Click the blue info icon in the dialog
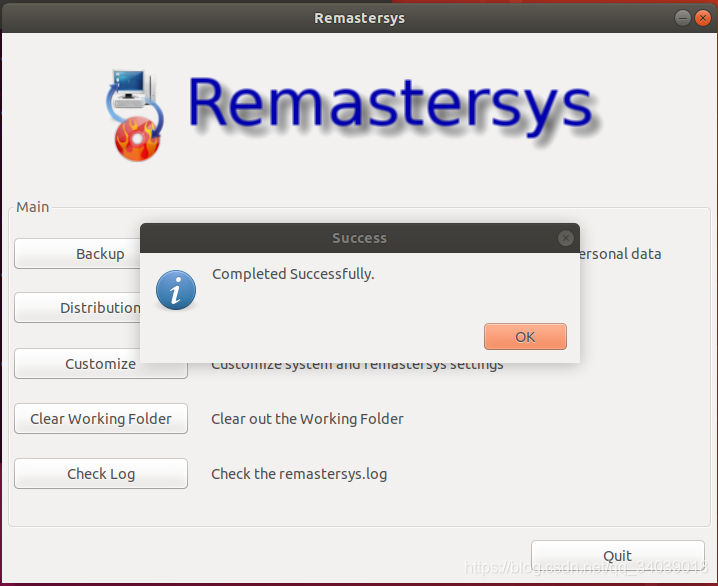 pyautogui.click(x=176, y=290)
